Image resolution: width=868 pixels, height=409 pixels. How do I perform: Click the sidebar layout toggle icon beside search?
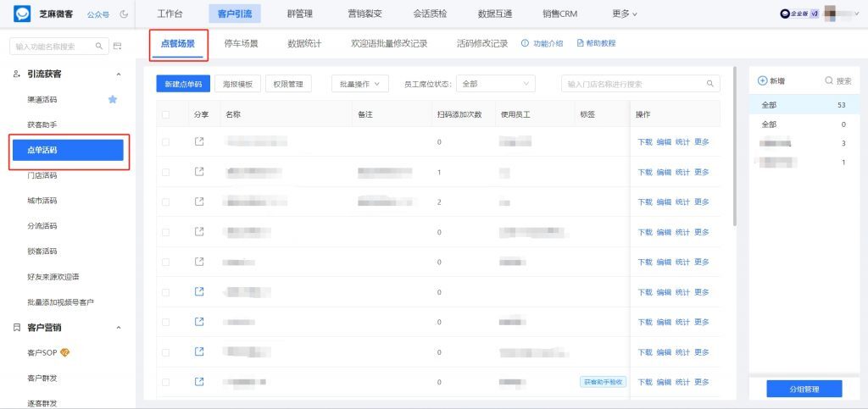117,47
